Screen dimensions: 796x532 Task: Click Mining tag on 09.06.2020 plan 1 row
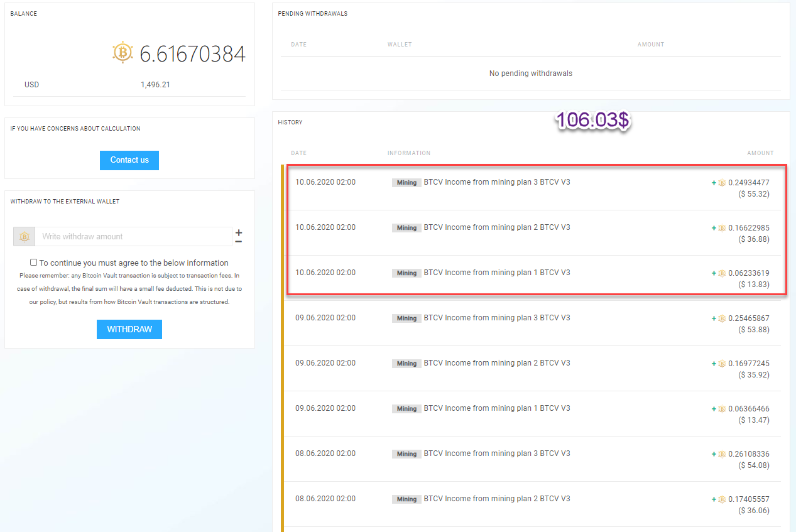(406, 409)
